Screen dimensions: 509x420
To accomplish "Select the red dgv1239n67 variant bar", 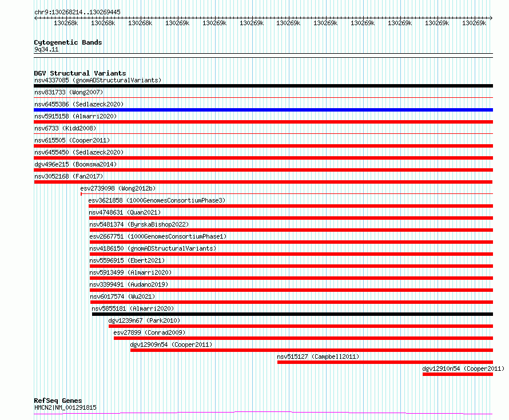I will [x=301, y=326].
